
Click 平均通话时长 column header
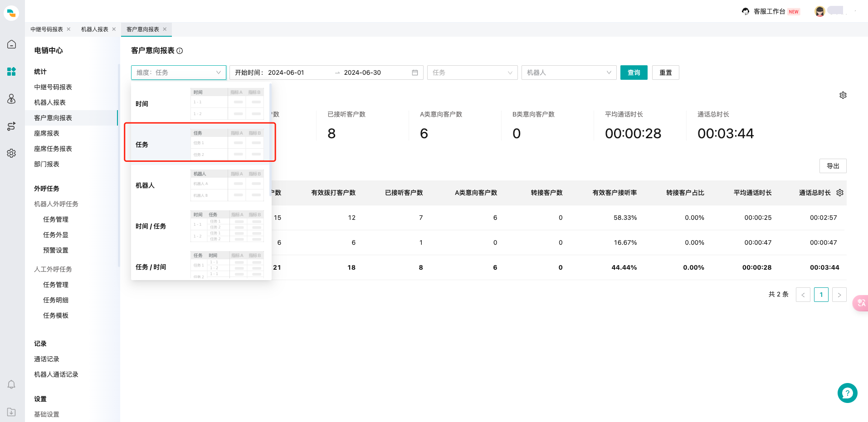(x=752, y=193)
